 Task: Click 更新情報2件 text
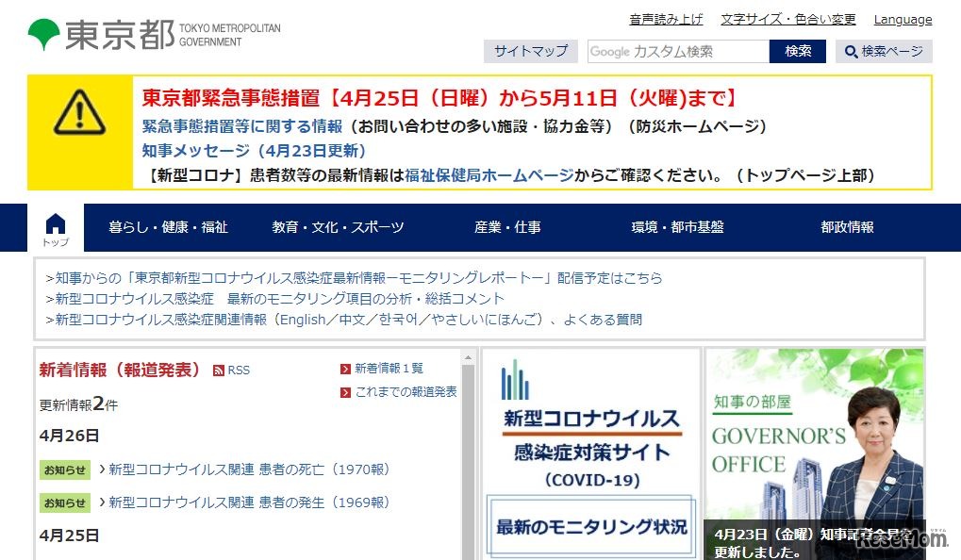point(78,404)
